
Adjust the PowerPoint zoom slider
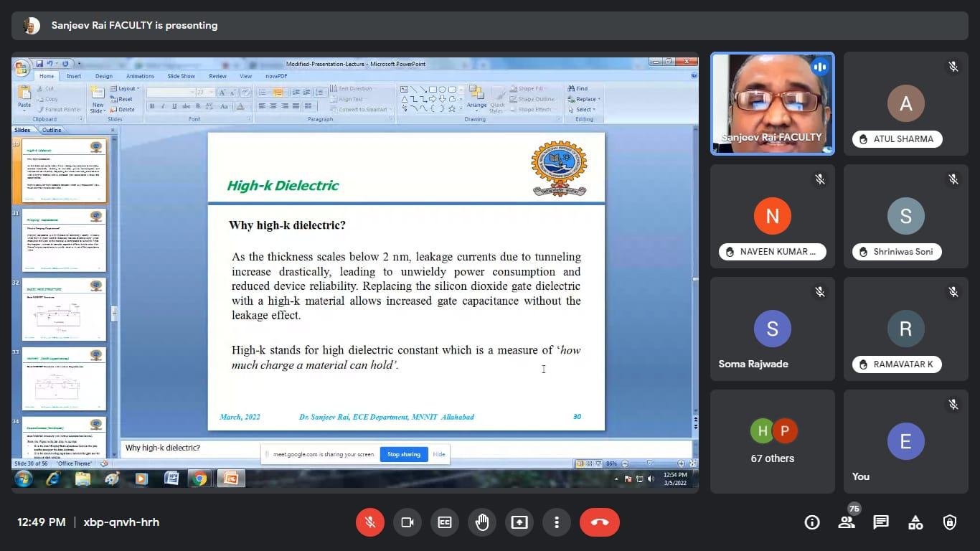651,464
